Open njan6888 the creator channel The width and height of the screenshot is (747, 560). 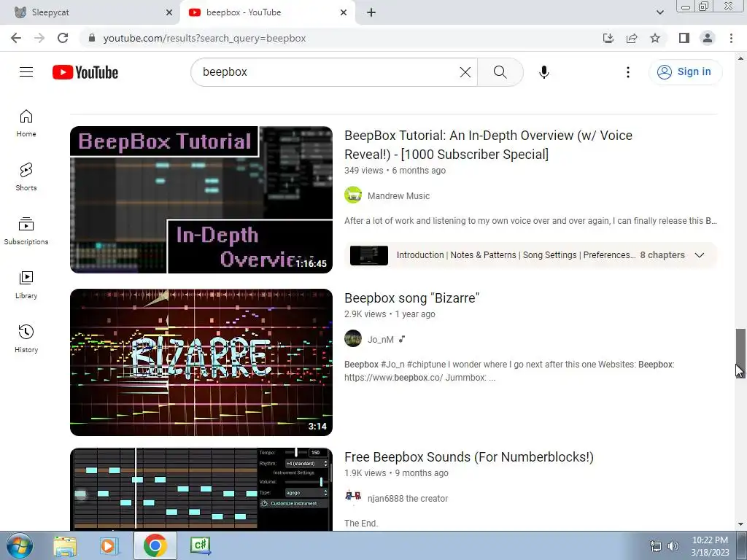(407, 499)
